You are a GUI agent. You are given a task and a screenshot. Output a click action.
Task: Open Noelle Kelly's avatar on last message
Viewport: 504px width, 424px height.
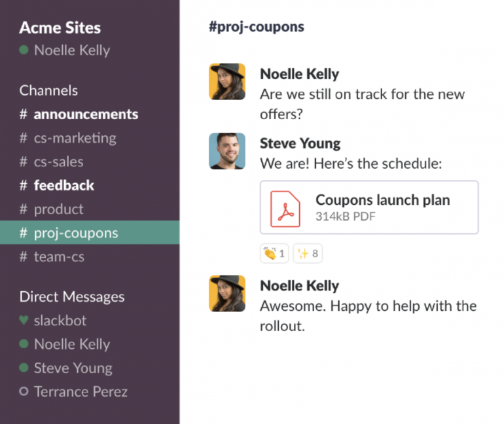click(227, 293)
